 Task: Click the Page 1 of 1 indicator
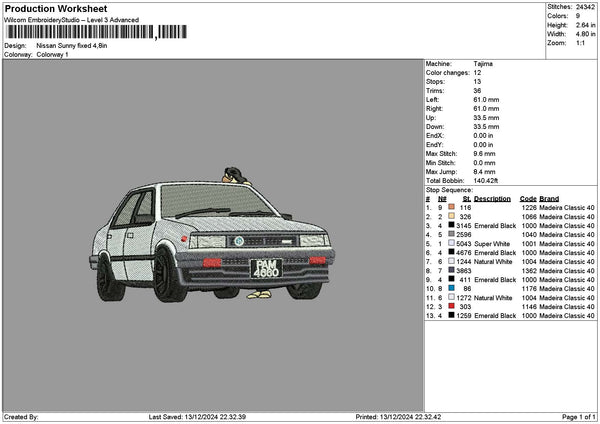tap(579, 417)
